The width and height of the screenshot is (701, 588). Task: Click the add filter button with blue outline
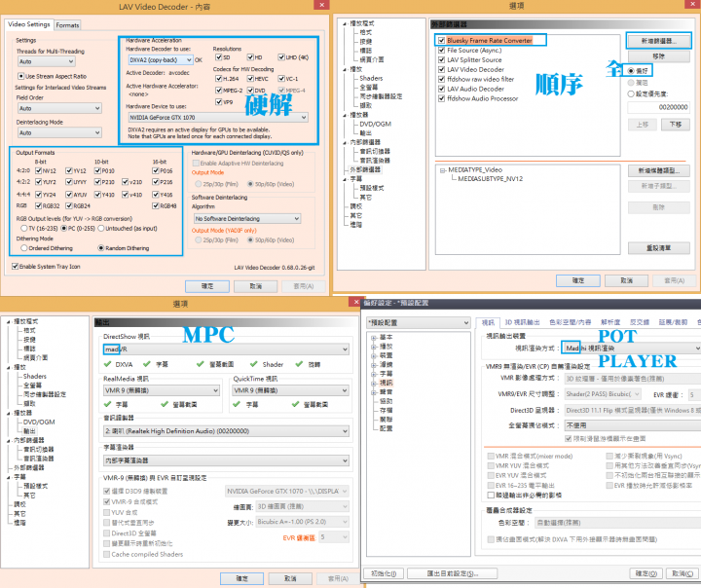[x=658, y=41]
